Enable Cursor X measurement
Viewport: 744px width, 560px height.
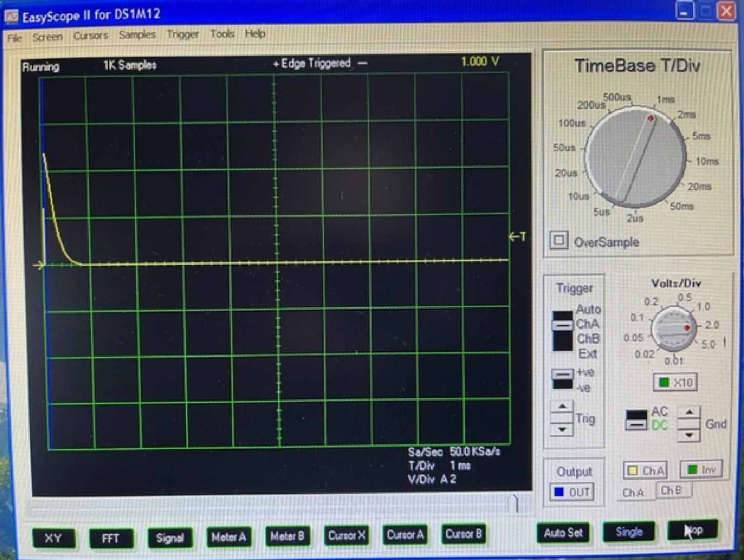click(x=346, y=535)
